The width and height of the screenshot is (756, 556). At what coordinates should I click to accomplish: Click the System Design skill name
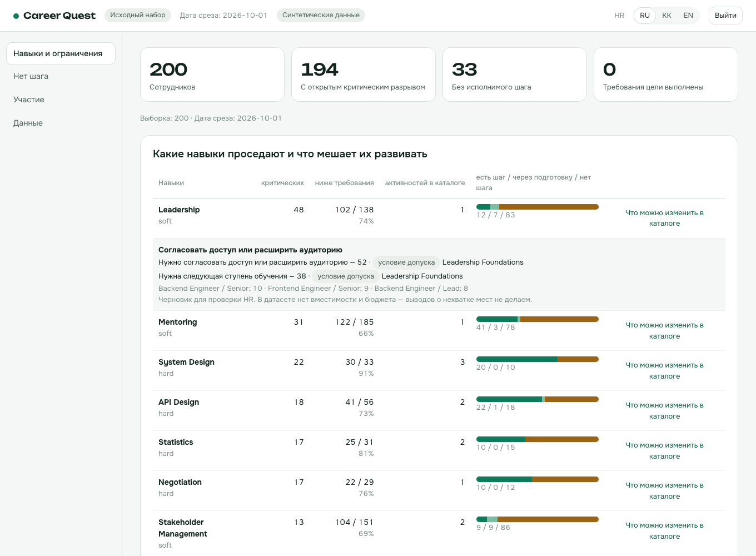click(x=186, y=362)
